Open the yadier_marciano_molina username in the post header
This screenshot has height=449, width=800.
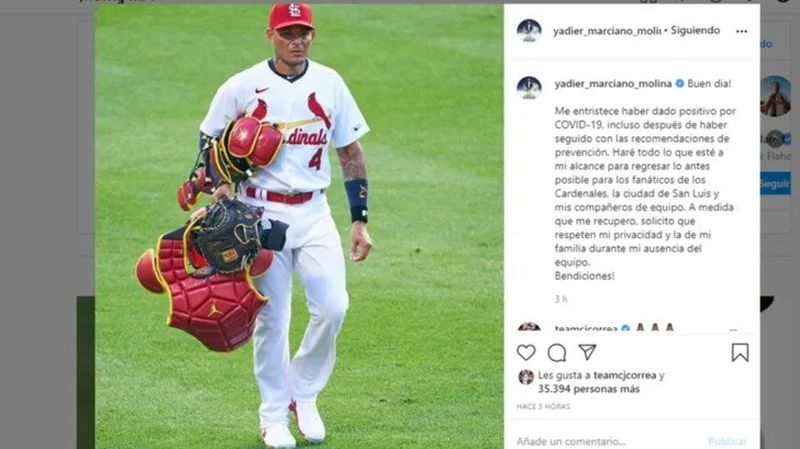click(607, 31)
